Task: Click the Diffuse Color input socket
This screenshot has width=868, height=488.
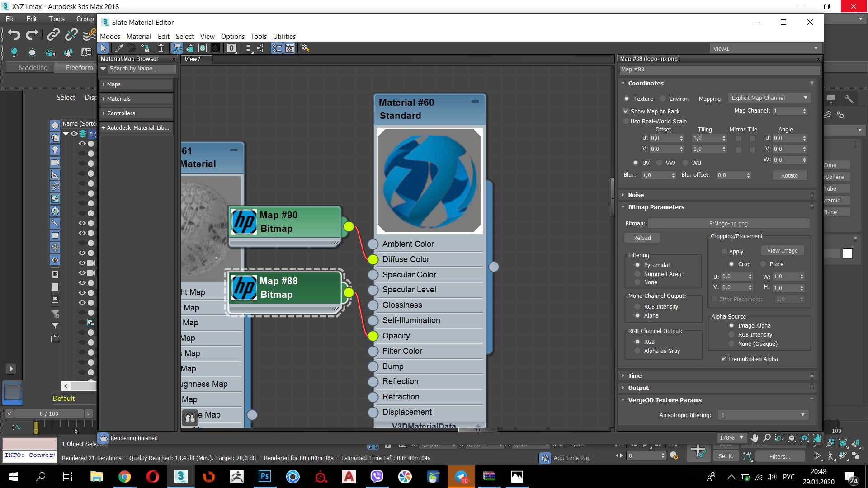Action: pos(373,259)
